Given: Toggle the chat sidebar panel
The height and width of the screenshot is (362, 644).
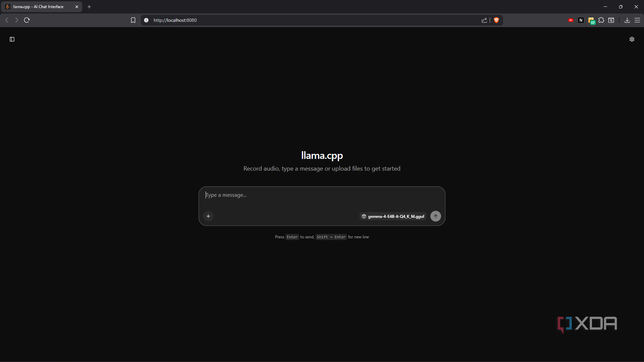Looking at the screenshot, I should point(12,39).
